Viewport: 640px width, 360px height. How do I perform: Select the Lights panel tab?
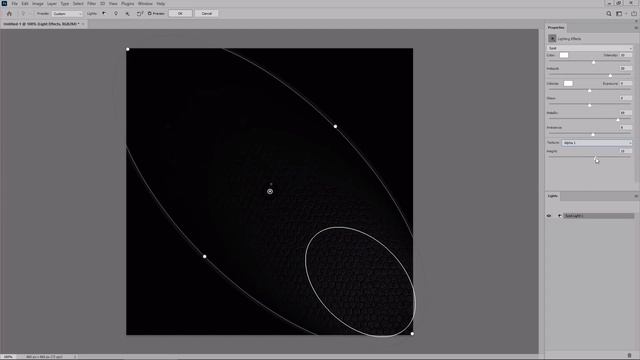(x=553, y=196)
